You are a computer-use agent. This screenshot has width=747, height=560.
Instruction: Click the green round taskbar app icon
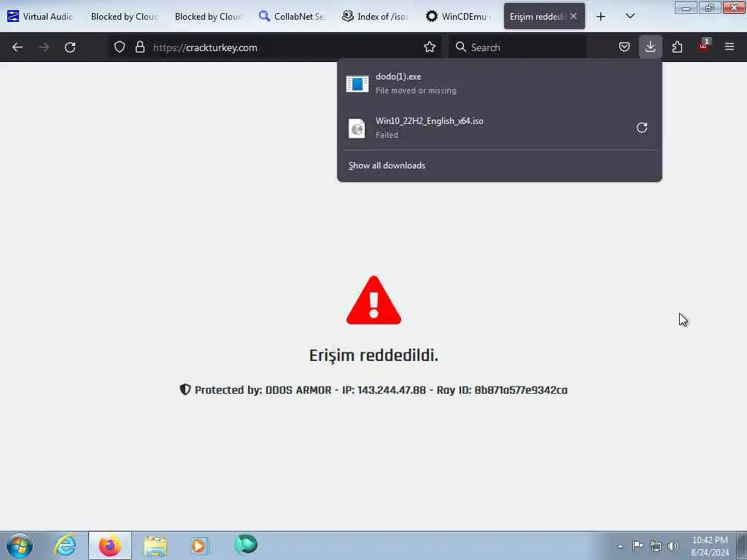[246, 545]
